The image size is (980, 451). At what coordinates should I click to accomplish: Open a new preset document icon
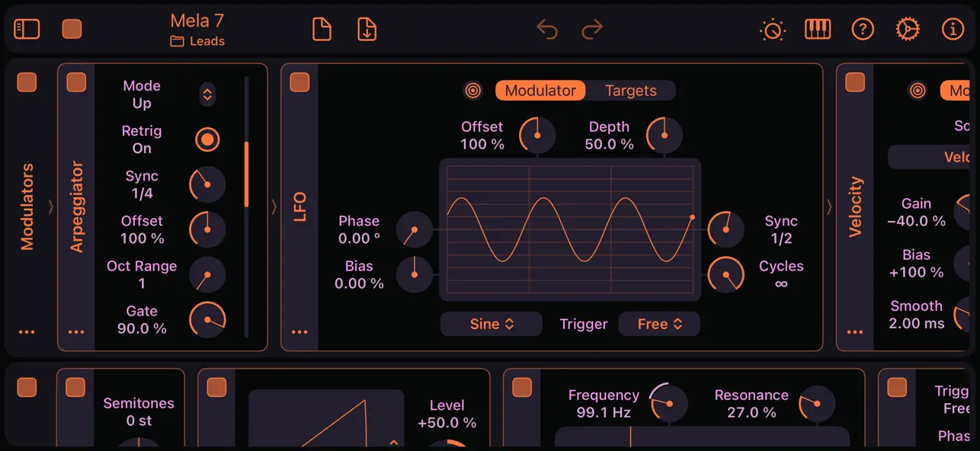[322, 29]
